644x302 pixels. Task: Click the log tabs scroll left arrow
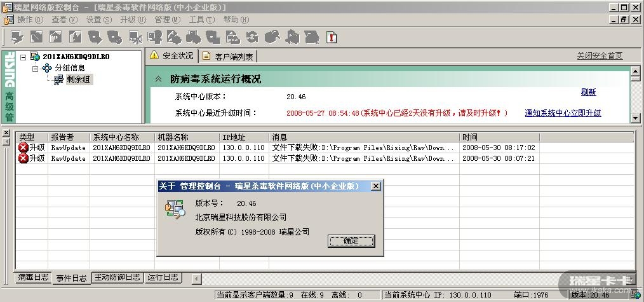tap(197, 278)
